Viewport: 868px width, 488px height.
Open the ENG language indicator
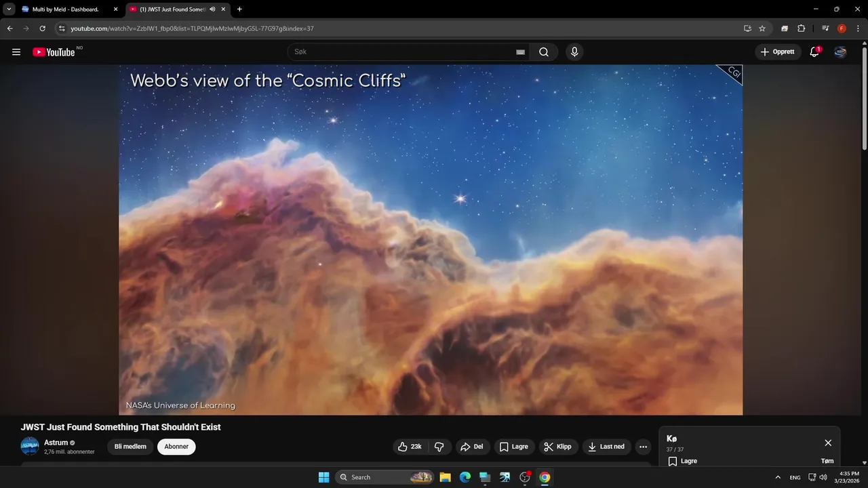(795, 477)
